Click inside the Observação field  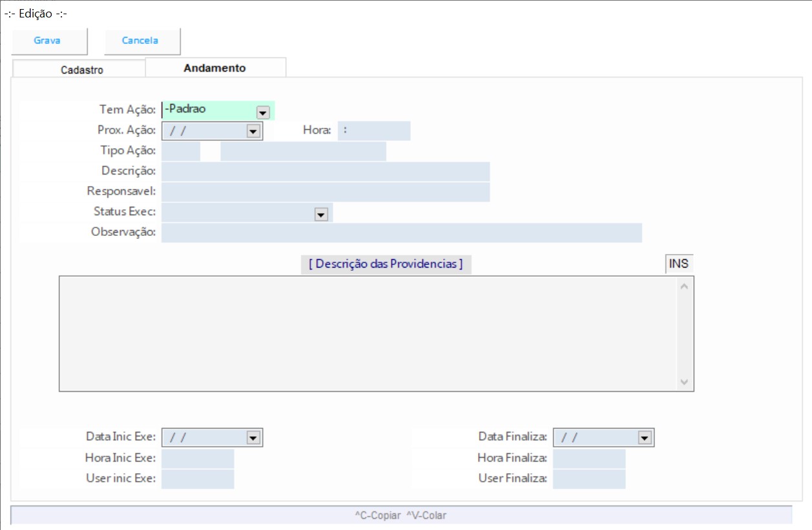[x=401, y=233]
